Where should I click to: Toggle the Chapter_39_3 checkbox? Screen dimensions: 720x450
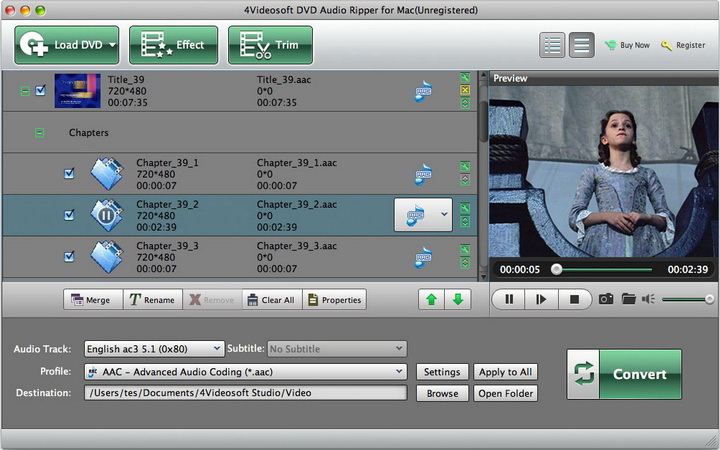(69, 256)
